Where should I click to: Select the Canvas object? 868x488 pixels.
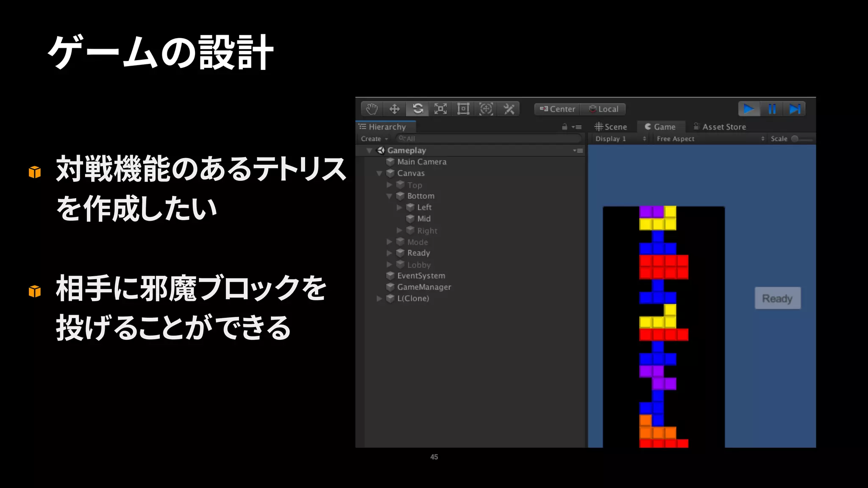coord(411,173)
